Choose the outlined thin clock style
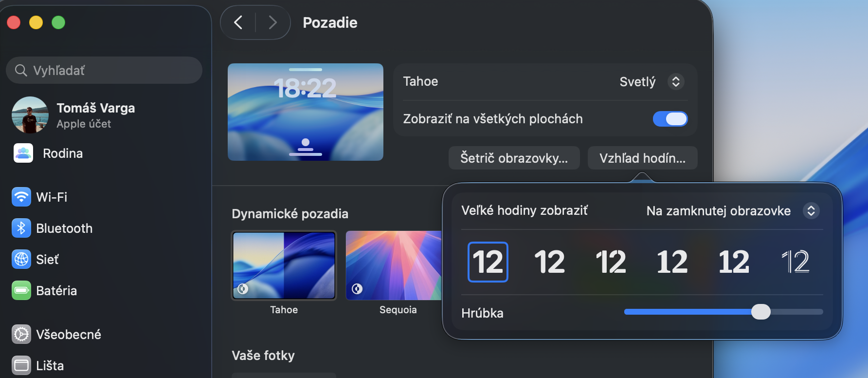Screen dimensions: 868x378 pyautogui.click(x=795, y=262)
